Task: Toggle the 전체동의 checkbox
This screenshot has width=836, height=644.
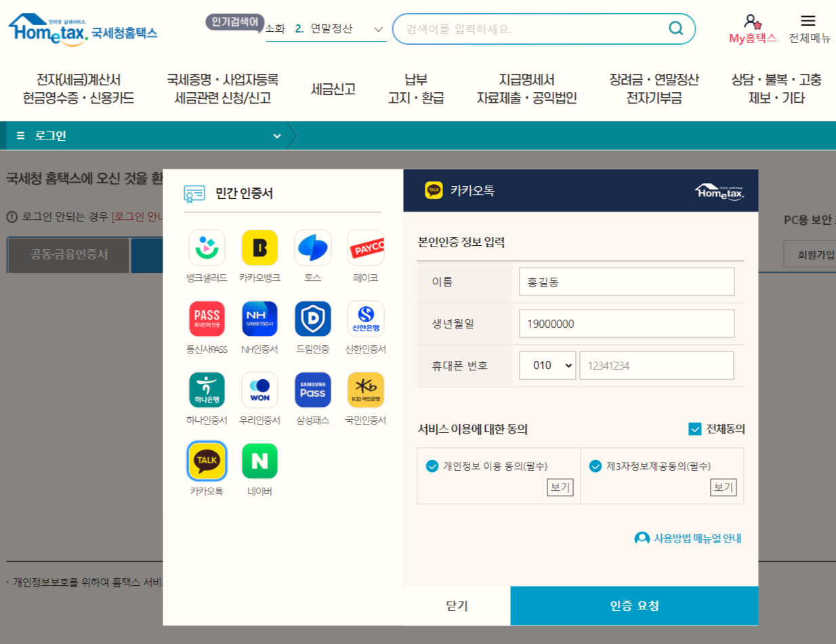Action: click(x=694, y=429)
